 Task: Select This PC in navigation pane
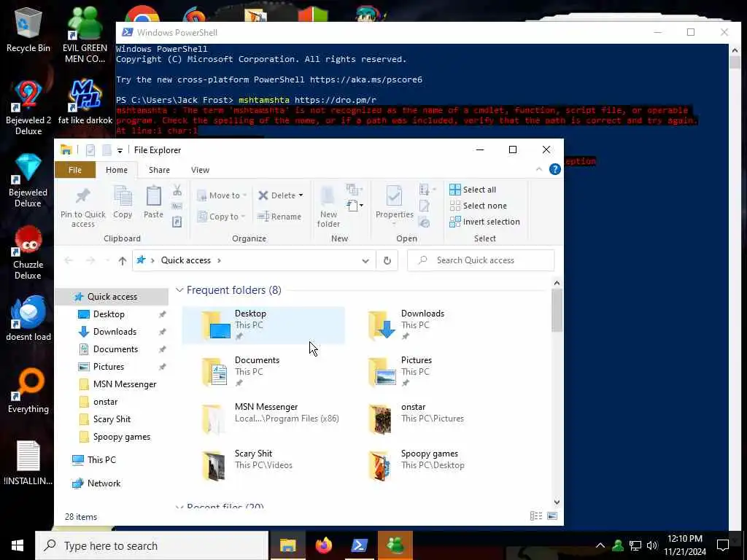coord(101,460)
